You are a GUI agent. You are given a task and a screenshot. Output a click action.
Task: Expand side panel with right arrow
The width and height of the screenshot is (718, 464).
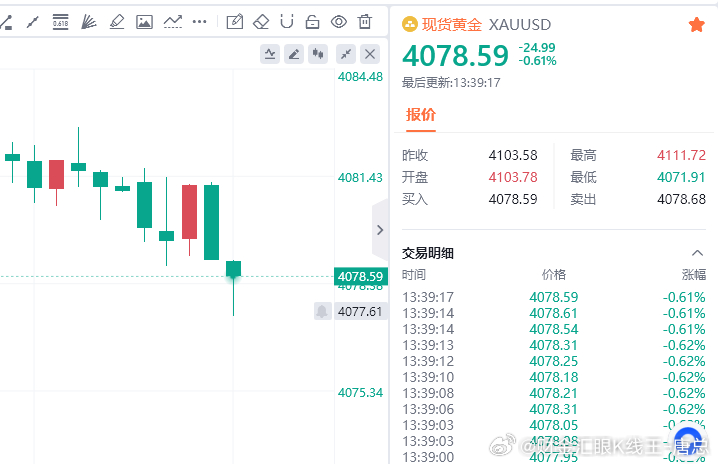click(x=380, y=230)
